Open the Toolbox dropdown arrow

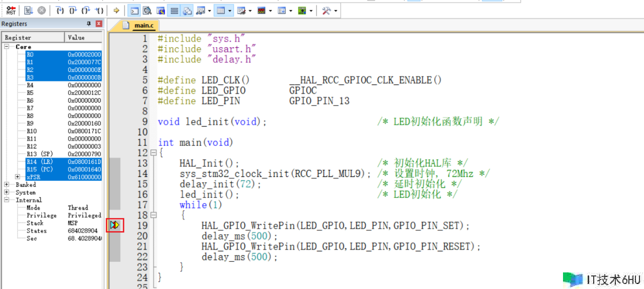point(336,10)
